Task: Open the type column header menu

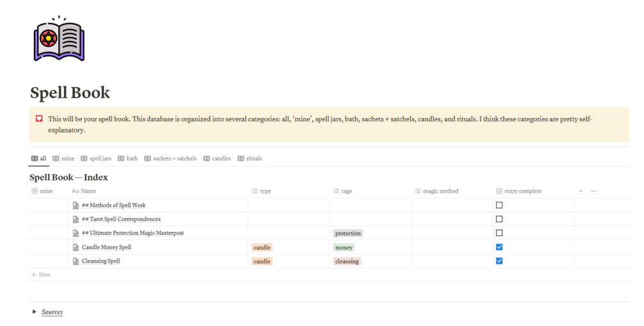Action: 261,191
